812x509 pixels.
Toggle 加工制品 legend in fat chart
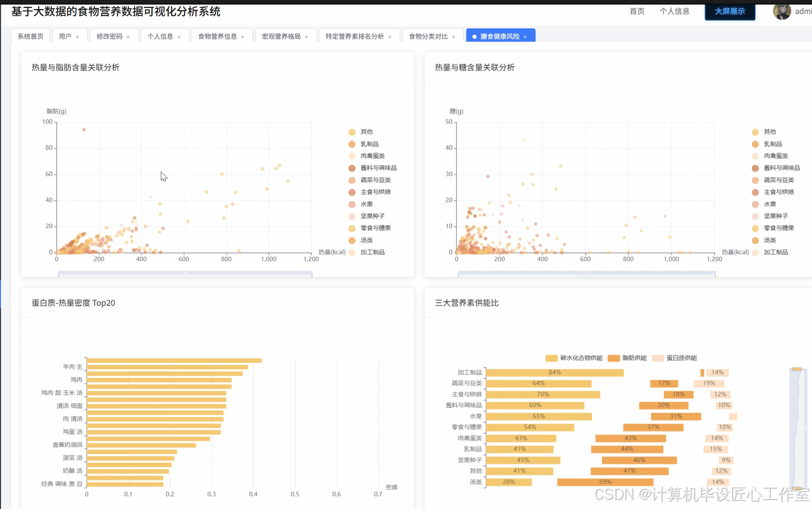367,252
